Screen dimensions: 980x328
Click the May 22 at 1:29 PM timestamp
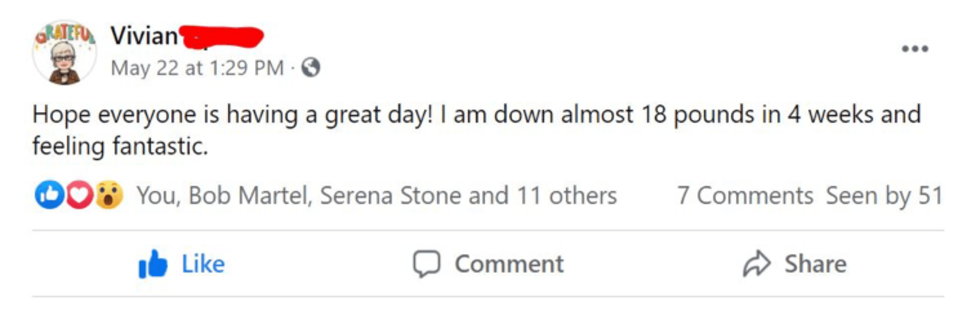click(x=197, y=68)
